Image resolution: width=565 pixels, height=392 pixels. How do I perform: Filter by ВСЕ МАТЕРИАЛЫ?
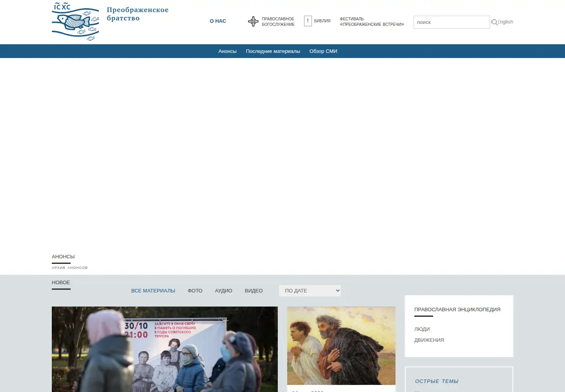(x=153, y=291)
